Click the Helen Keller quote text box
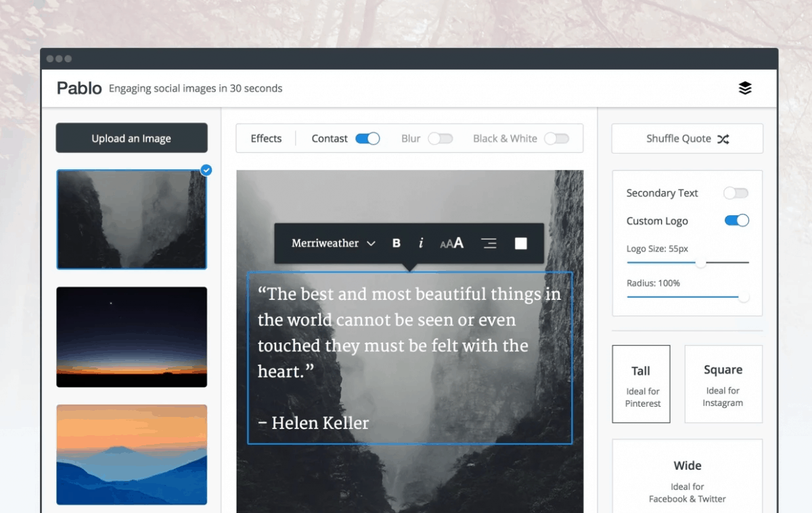This screenshot has width=812, height=513. pos(409,358)
